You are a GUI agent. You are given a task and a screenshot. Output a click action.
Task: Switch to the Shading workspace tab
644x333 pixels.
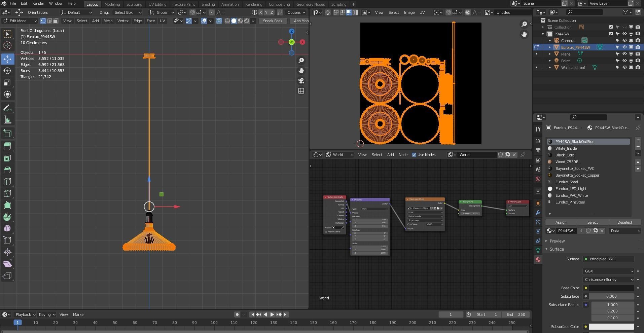coord(208,4)
